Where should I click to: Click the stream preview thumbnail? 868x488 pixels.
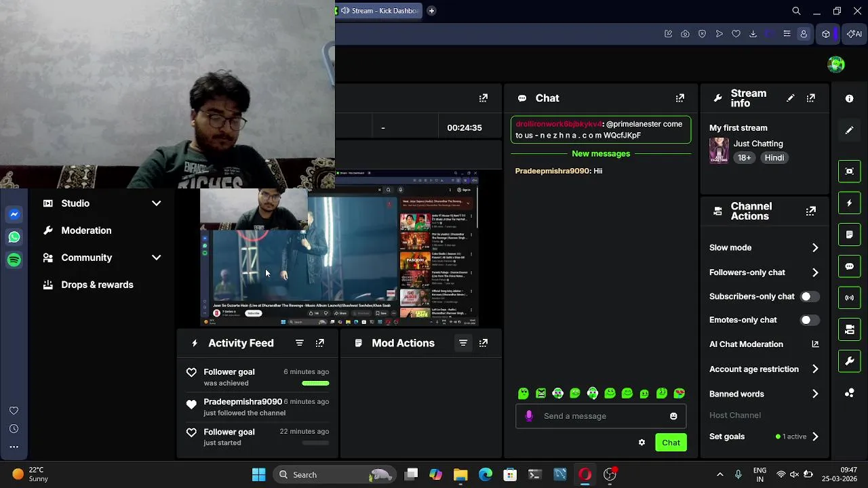click(x=339, y=248)
